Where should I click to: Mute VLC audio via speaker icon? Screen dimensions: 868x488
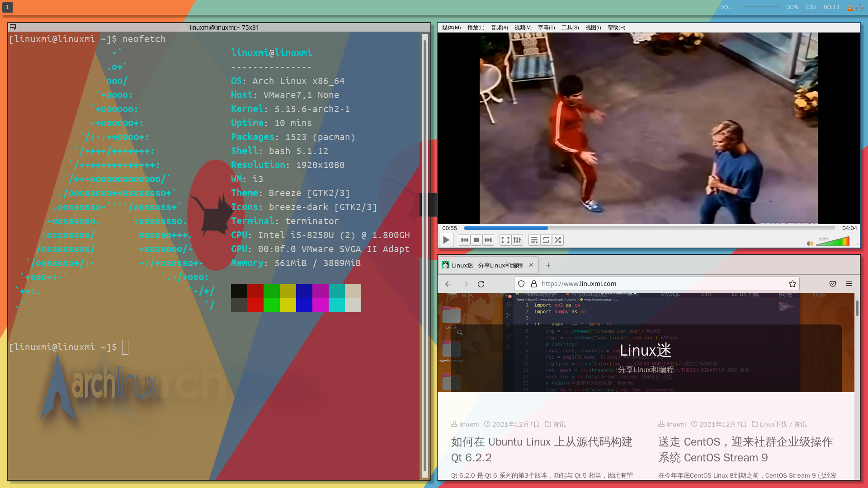click(x=810, y=243)
